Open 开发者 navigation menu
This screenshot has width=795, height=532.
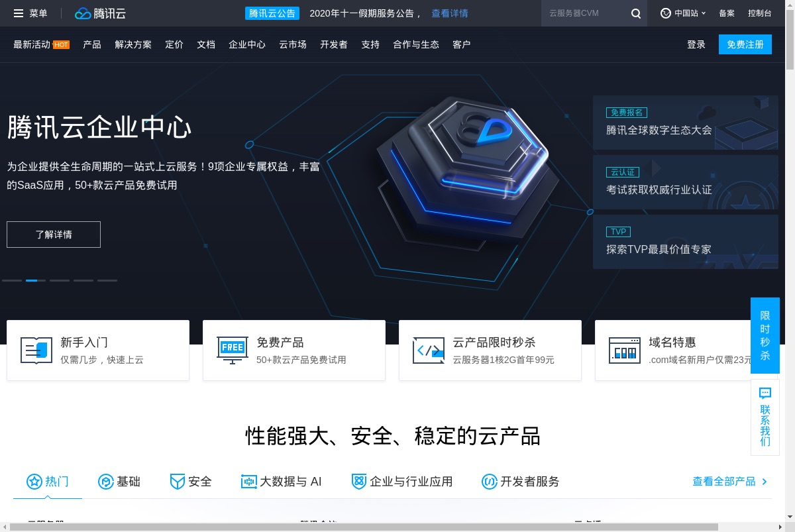click(334, 44)
